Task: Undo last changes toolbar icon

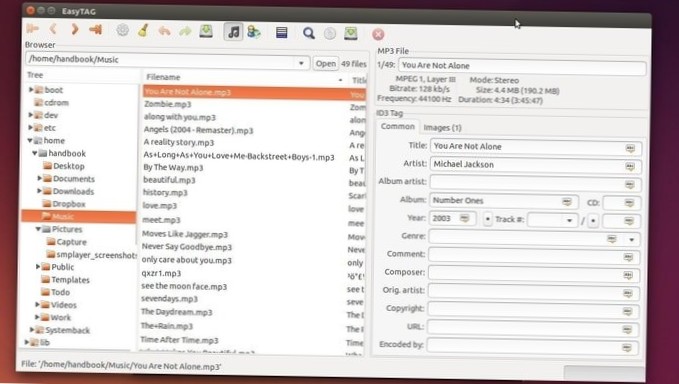Action: coord(164,31)
